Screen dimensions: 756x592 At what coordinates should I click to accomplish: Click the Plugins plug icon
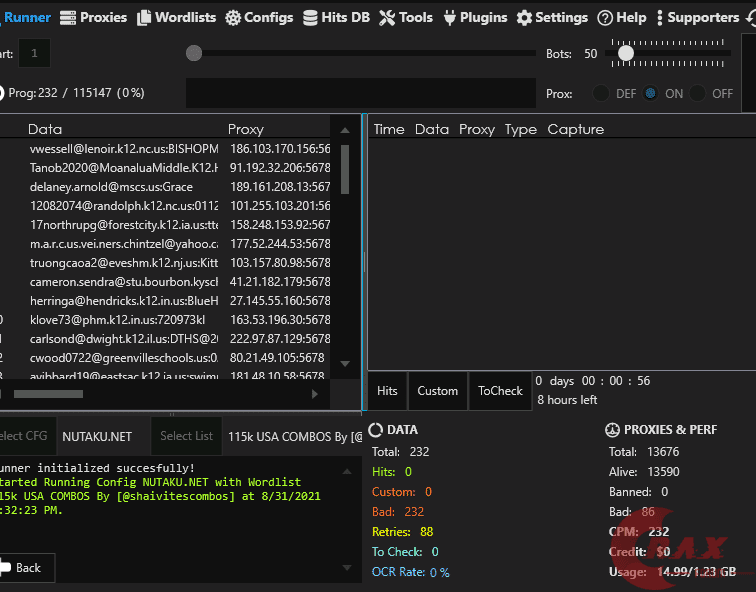[x=449, y=18]
